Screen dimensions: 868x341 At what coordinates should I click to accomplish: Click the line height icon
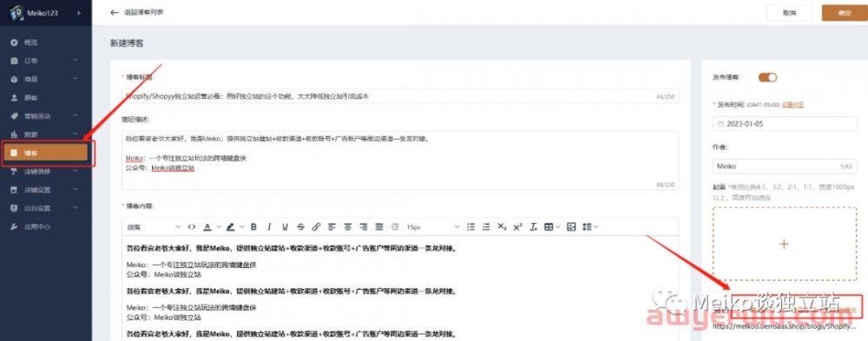pyautogui.click(x=587, y=226)
